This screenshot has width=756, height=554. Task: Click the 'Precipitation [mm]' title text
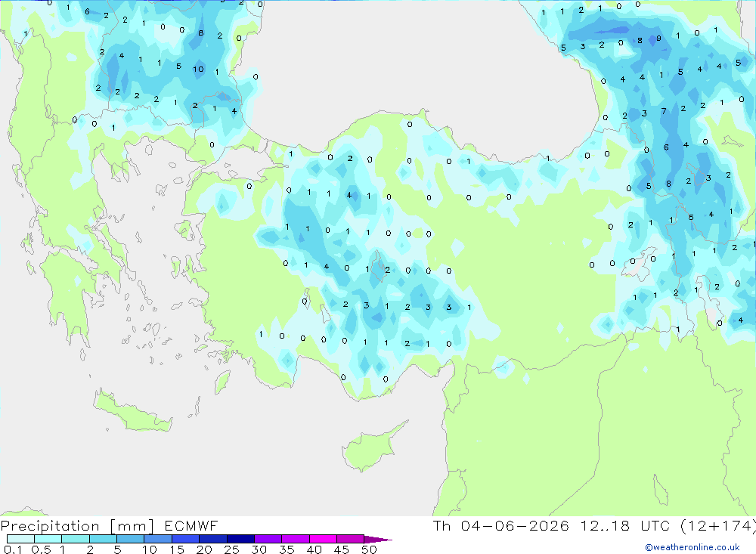(x=77, y=526)
